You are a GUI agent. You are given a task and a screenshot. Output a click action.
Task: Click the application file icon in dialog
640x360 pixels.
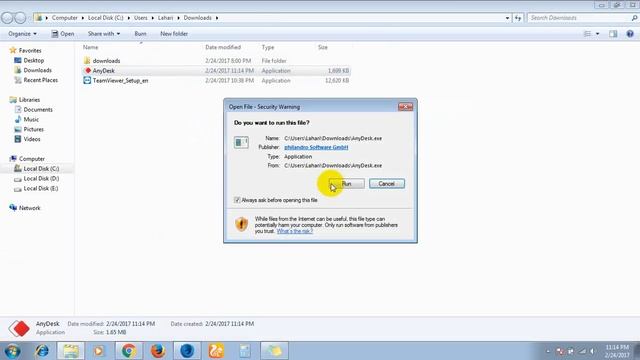(241, 142)
